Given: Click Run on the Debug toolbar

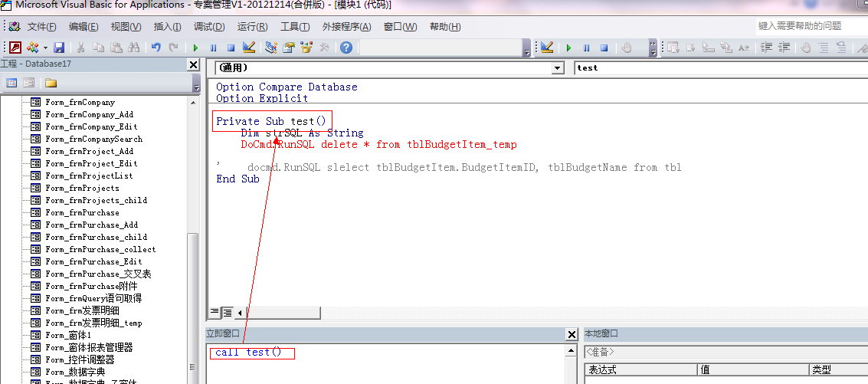Looking at the screenshot, I should [x=568, y=48].
